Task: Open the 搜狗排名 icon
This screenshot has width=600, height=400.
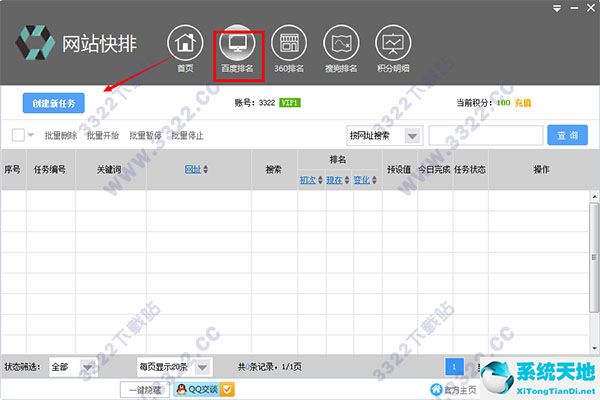Action: (341, 42)
